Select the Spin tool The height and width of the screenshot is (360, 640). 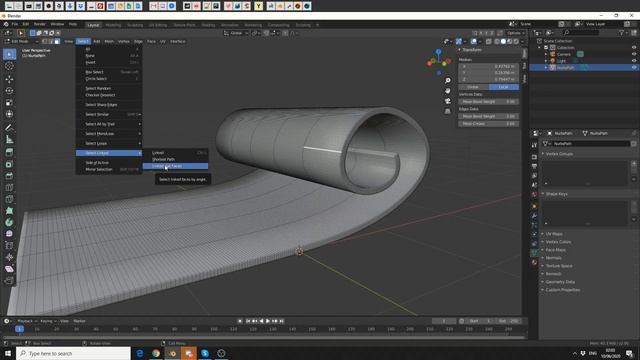pos(9,222)
